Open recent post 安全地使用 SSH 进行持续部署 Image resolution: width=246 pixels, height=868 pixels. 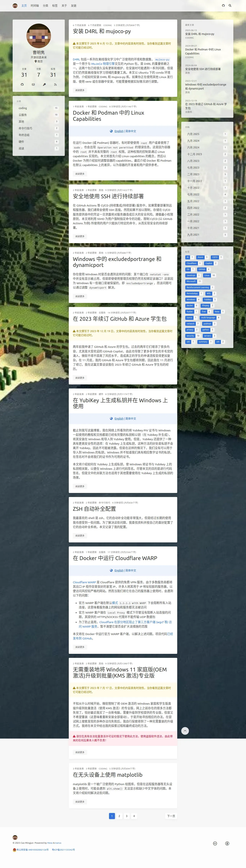[x=203, y=69]
